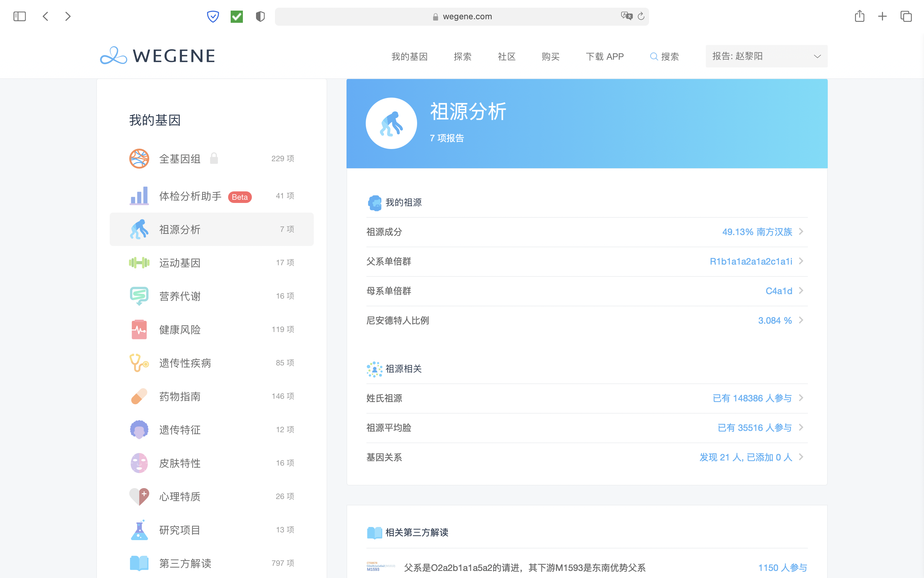Image resolution: width=924 pixels, height=578 pixels.
Task: Click the 药物指南 pill icon
Action: pos(139,397)
